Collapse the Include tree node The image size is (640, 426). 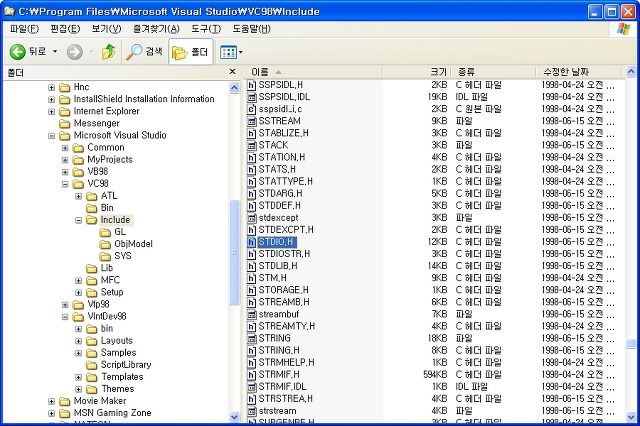point(78,220)
